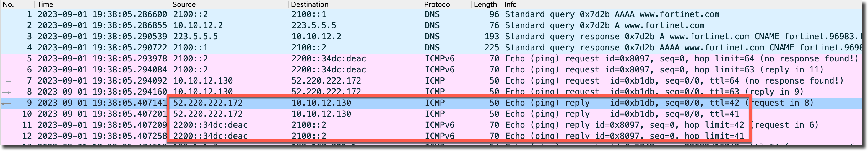Click the Length column header
868x151 pixels.
pyautogui.click(x=485, y=4)
